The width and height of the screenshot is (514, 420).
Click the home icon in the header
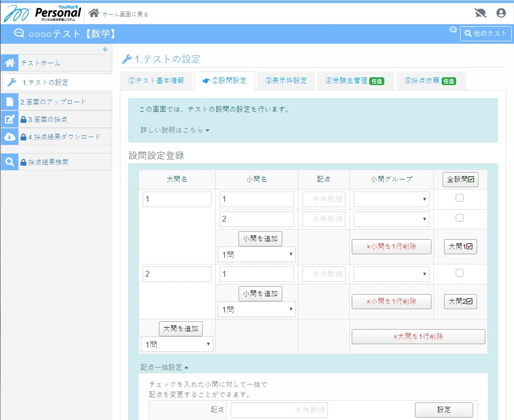pyautogui.click(x=94, y=13)
